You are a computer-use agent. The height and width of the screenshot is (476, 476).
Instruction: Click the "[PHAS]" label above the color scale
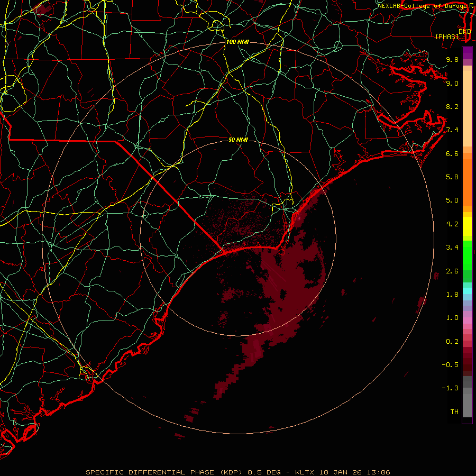[x=447, y=36]
